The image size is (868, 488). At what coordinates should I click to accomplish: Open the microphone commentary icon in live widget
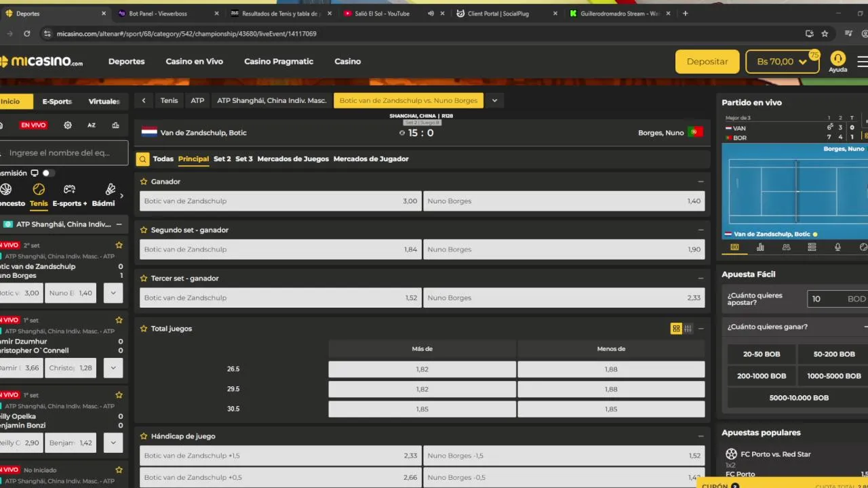tap(837, 247)
